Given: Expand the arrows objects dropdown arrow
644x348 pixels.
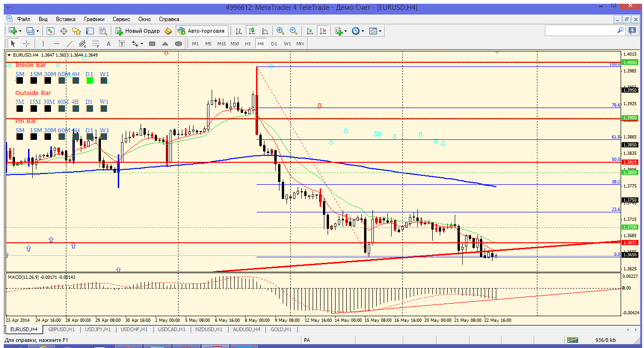Looking at the screenshot, I should pyautogui.click(x=141, y=43).
